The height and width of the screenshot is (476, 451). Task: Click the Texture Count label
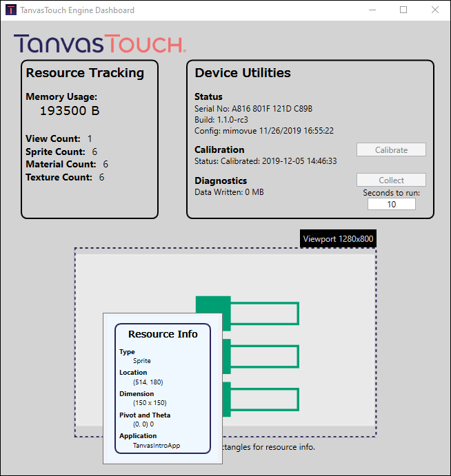coord(59,177)
